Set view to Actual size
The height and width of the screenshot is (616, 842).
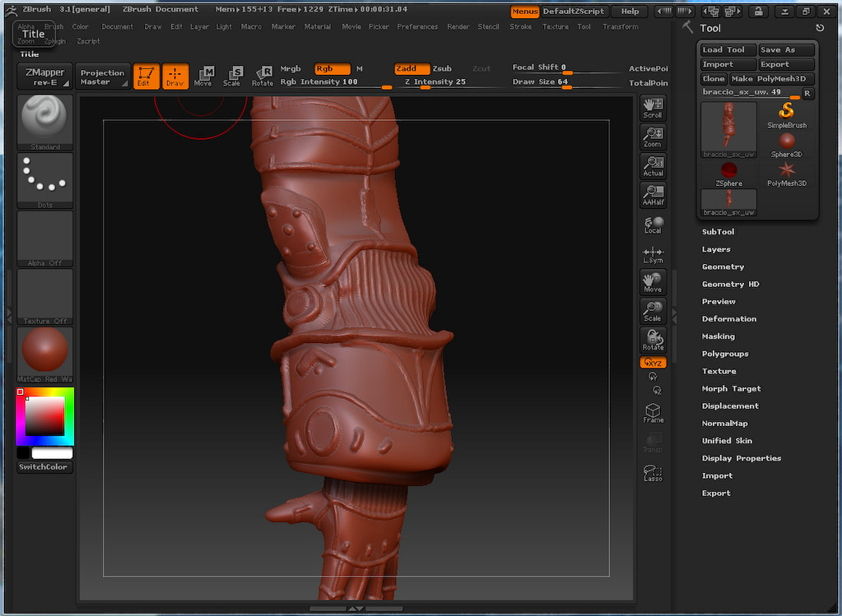[x=653, y=166]
